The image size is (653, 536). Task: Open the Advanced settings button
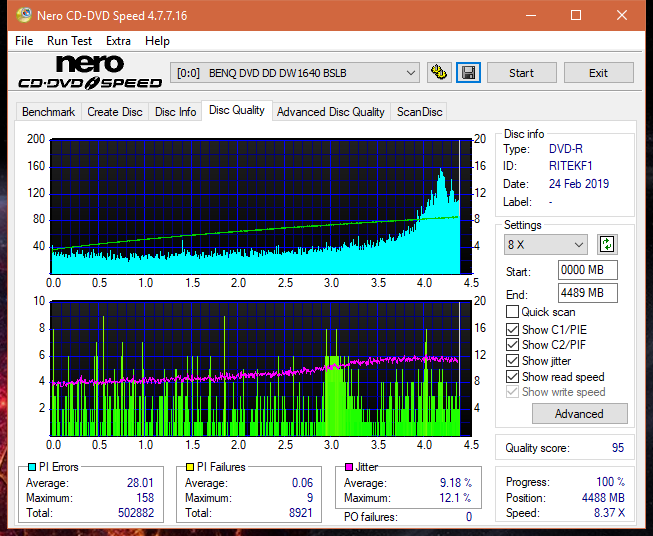tap(579, 414)
